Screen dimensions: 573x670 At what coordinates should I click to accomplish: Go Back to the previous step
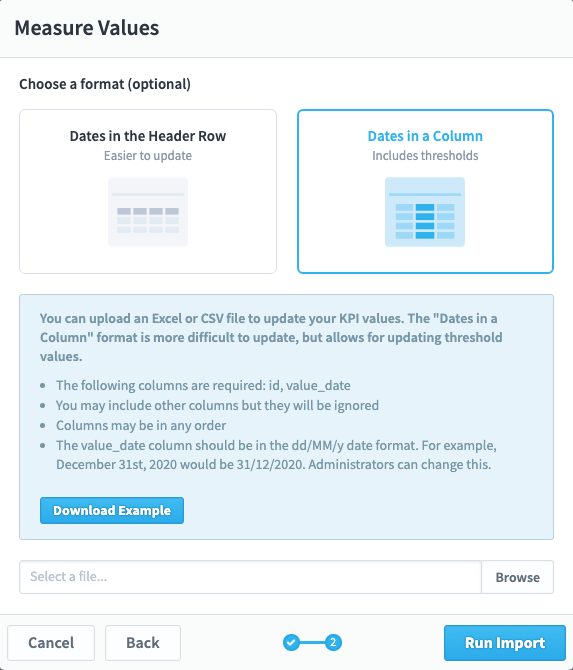(143, 643)
